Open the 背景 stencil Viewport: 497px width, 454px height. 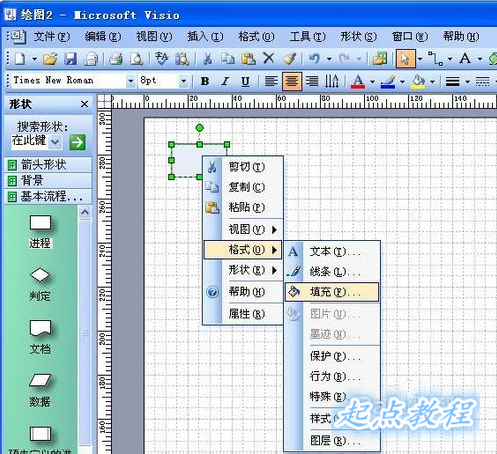tap(48, 181)
